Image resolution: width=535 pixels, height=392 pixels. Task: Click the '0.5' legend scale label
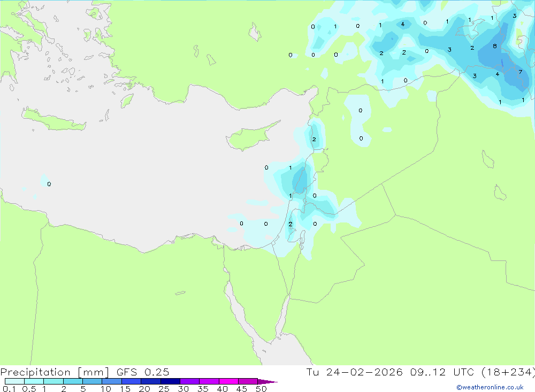coord(29,389)
